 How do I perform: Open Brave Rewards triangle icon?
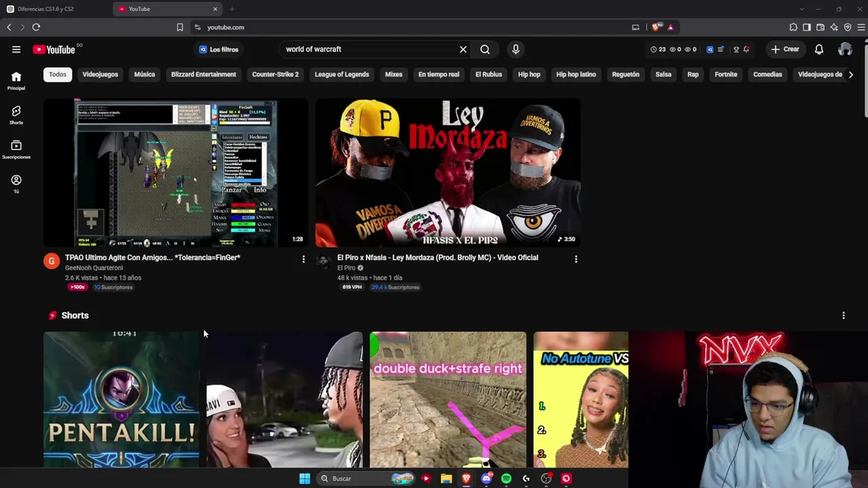[x=671, y=27]
